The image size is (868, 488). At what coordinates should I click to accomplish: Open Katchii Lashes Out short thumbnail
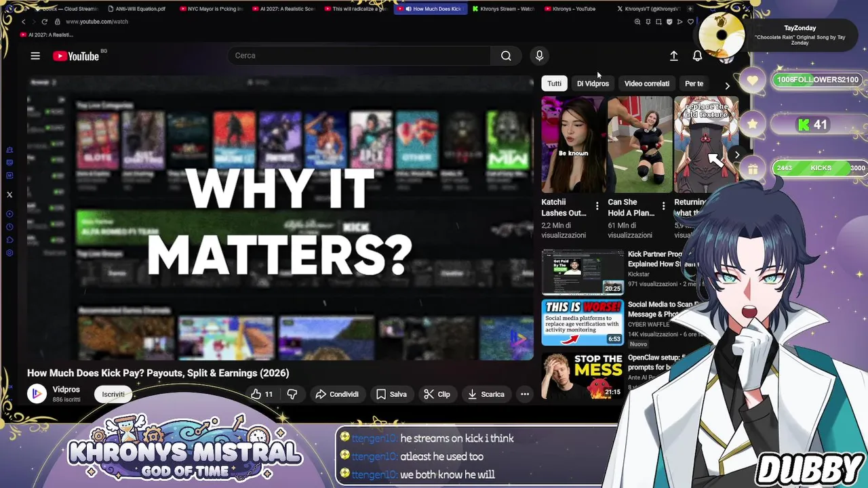coord(572,144)
